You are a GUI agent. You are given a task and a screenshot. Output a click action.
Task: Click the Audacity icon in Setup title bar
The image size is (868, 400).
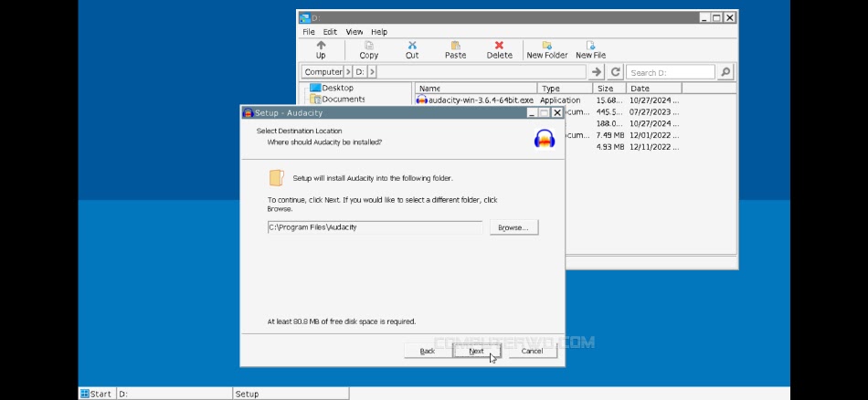coord(248,113)
